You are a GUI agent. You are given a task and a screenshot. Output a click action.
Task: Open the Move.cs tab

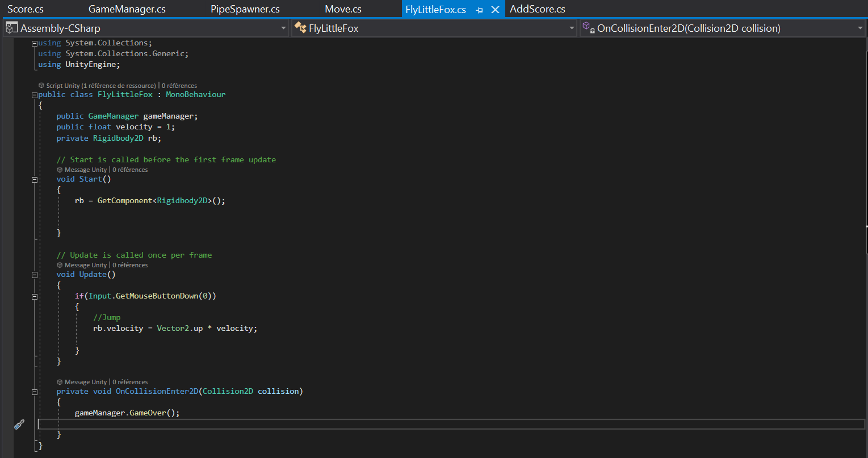[x=343, y=9]
